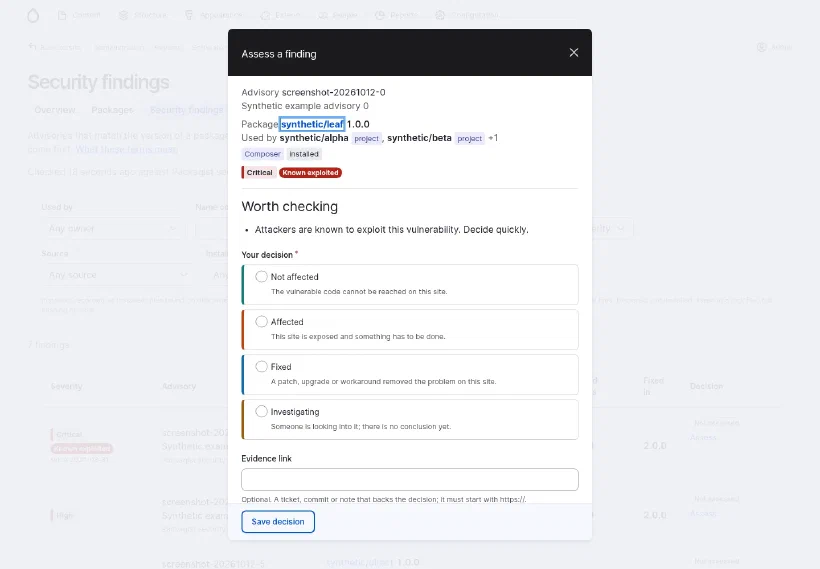Viewport: 820px width, 569px height.
Task: Expand the Any owner dropdown
Action: click(x=112, y=229)
